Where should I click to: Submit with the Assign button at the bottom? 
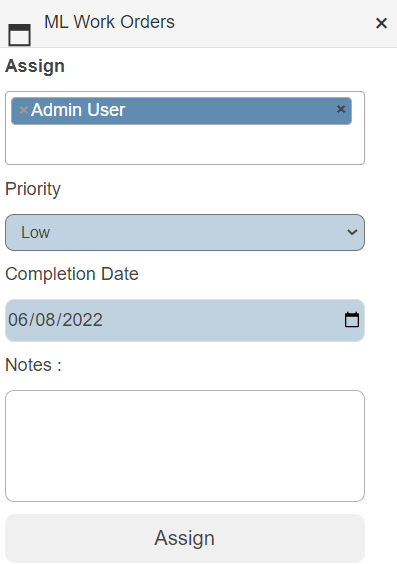185,538
